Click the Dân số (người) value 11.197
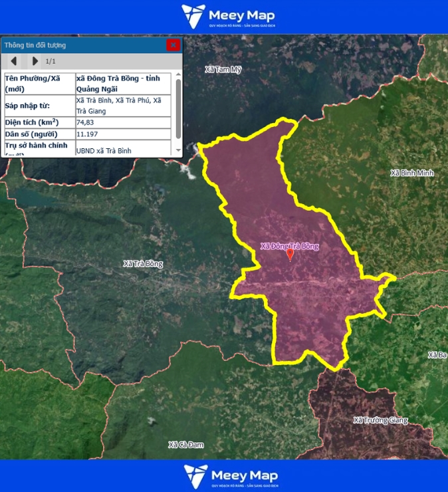This screenshot has width=448, height=492. pyautogui.click(x=124, y=134)
